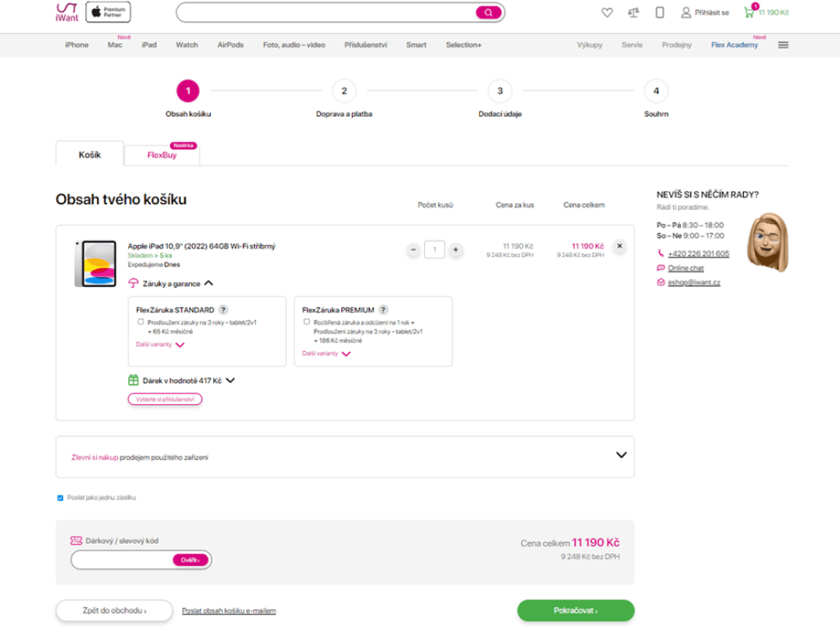Click the phone device icon in header
This screenshot has width=840, height=629.
pyautogui.click(x=660, y=12)
